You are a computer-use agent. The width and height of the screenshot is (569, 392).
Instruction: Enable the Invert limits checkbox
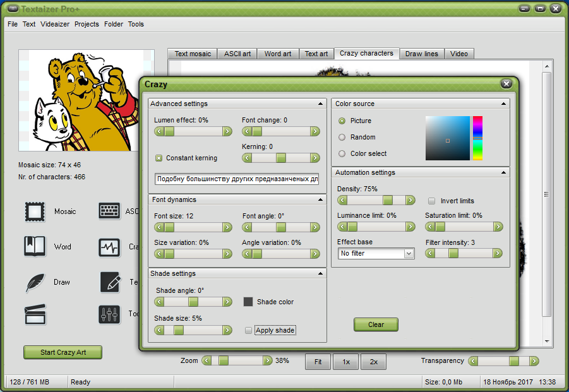(431, 201)
